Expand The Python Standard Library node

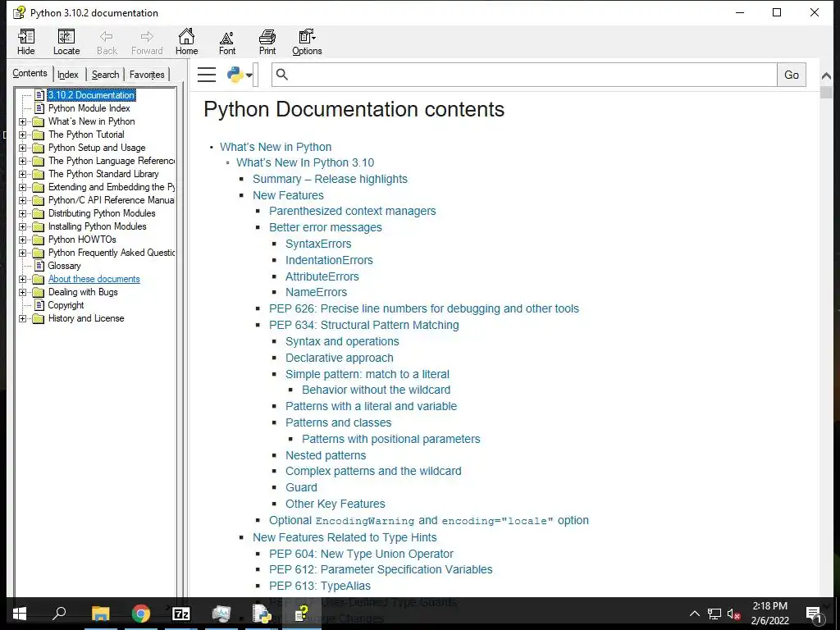[x=22, y=174]
